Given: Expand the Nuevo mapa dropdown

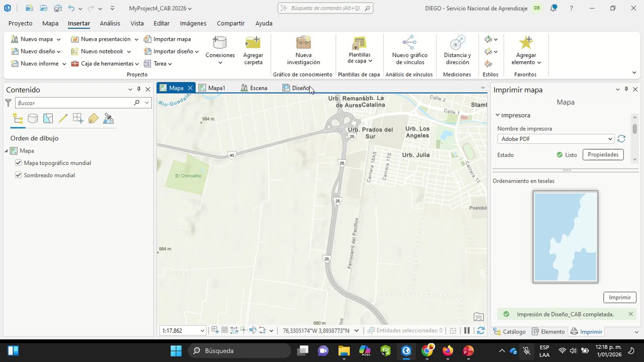Looking at the screenshot, I should [x=58, y=39].
